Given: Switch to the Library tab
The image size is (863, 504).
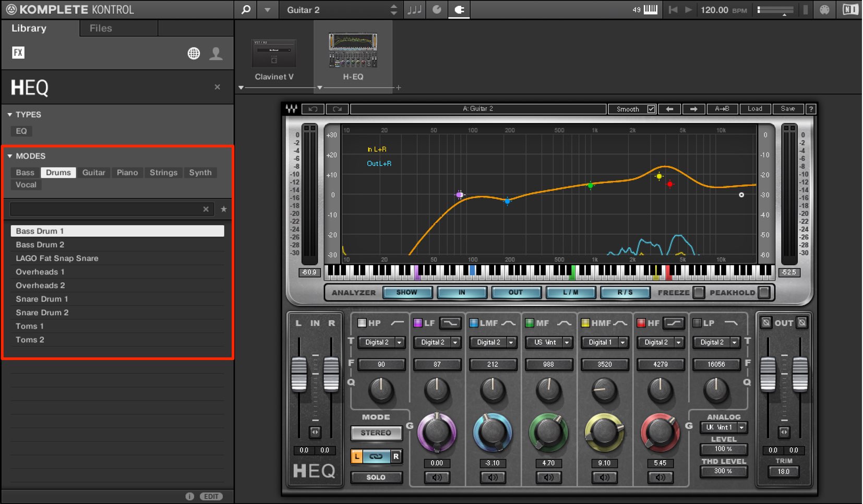Looking at the screenshot, I should [29, 28].
